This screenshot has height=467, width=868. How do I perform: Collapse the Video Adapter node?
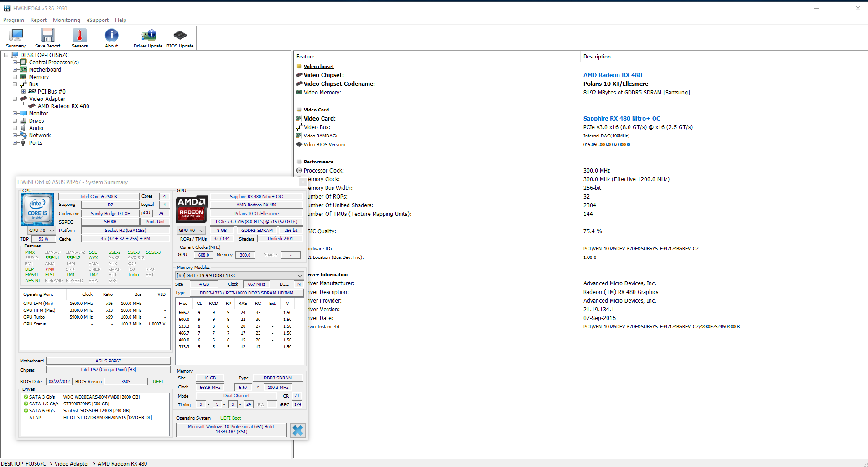[x=15, y=99]
